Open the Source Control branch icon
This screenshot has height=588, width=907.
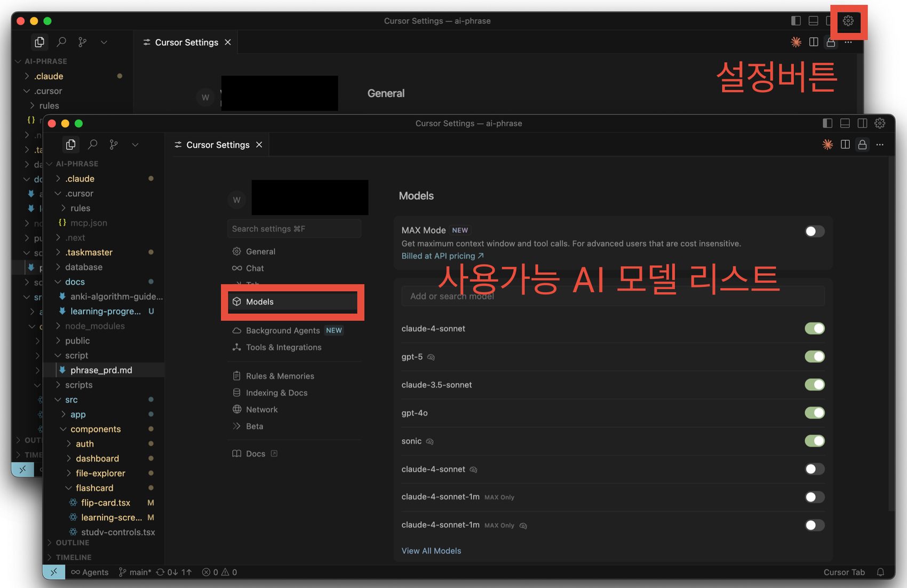click(x=114, y=145)
